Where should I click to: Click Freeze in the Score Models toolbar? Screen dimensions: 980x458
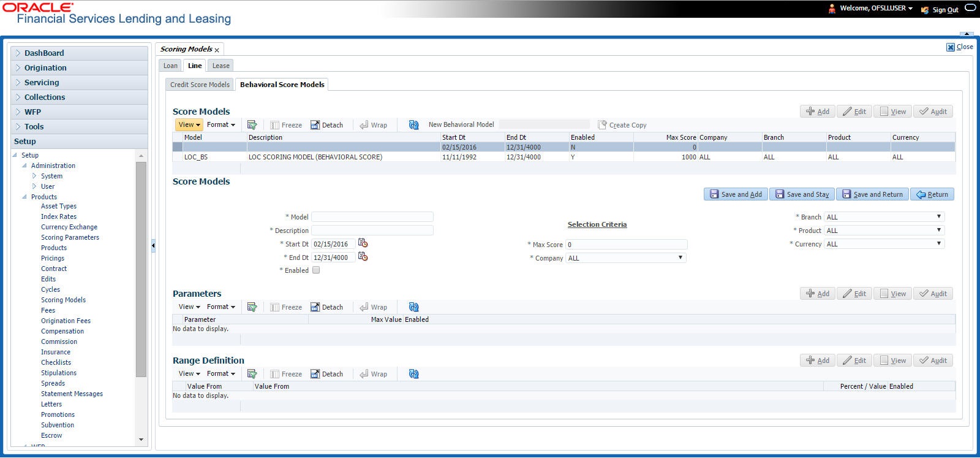coord(286,124)
